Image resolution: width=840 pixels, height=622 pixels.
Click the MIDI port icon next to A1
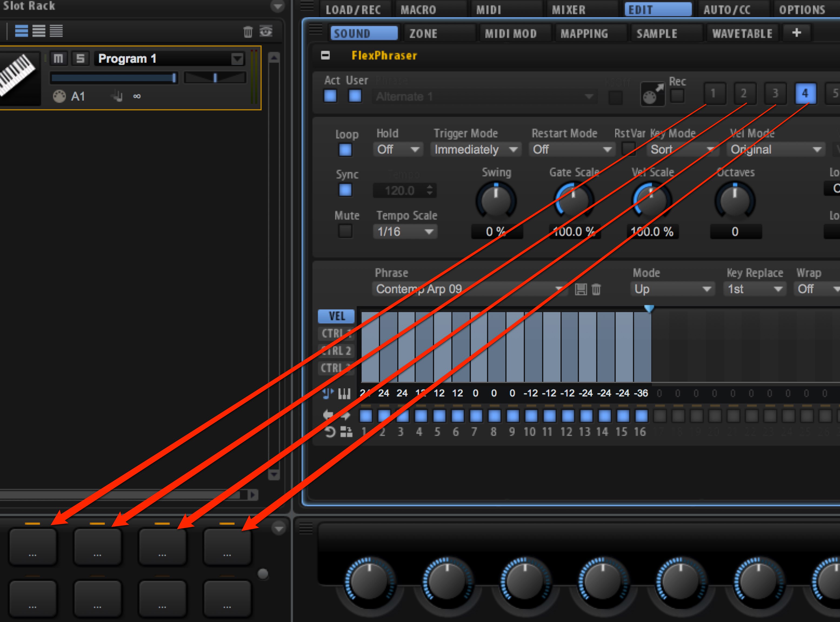pyautogui.click(x=59, y=96)
